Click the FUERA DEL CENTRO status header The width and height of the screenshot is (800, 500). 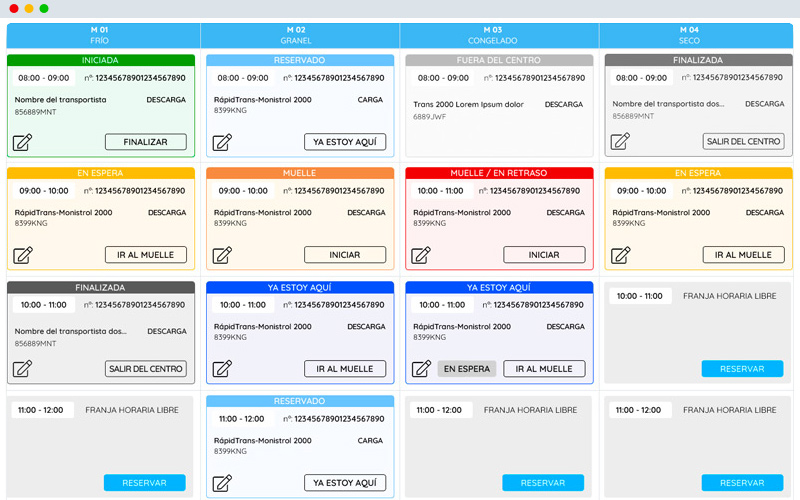click(499, 60)
